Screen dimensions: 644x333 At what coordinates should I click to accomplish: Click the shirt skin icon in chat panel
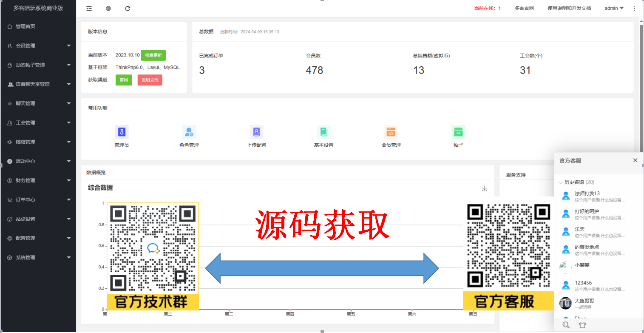(582, 325)
